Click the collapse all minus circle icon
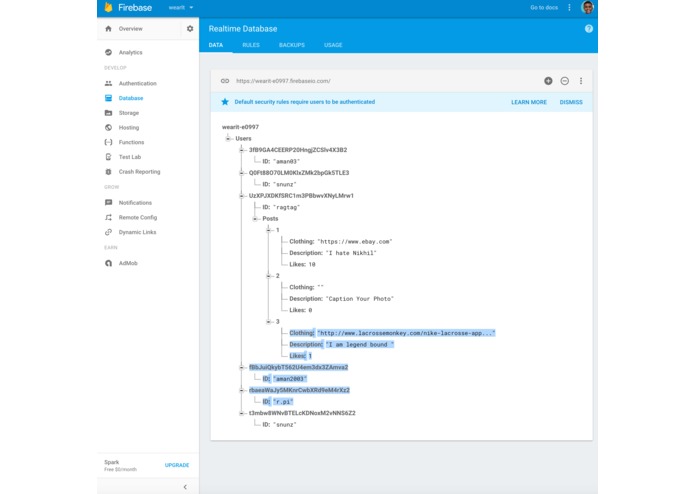The image size is (695, 494). click(x=565, y=81)
